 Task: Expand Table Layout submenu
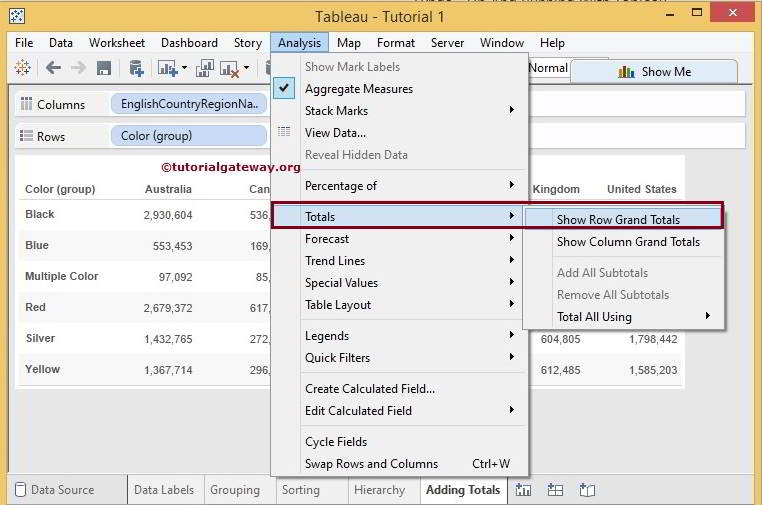tap(511, 304)
